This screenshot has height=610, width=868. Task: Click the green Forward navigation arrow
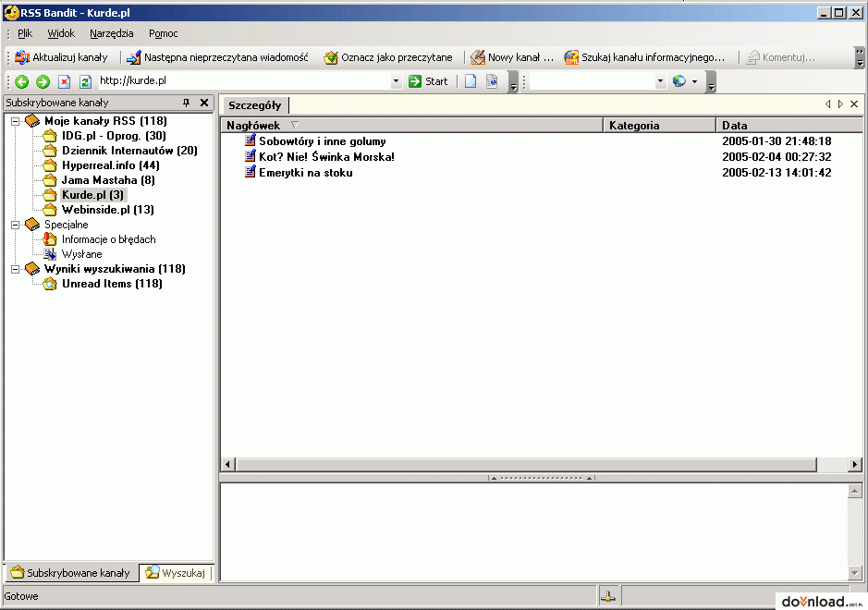pos(43,82)
